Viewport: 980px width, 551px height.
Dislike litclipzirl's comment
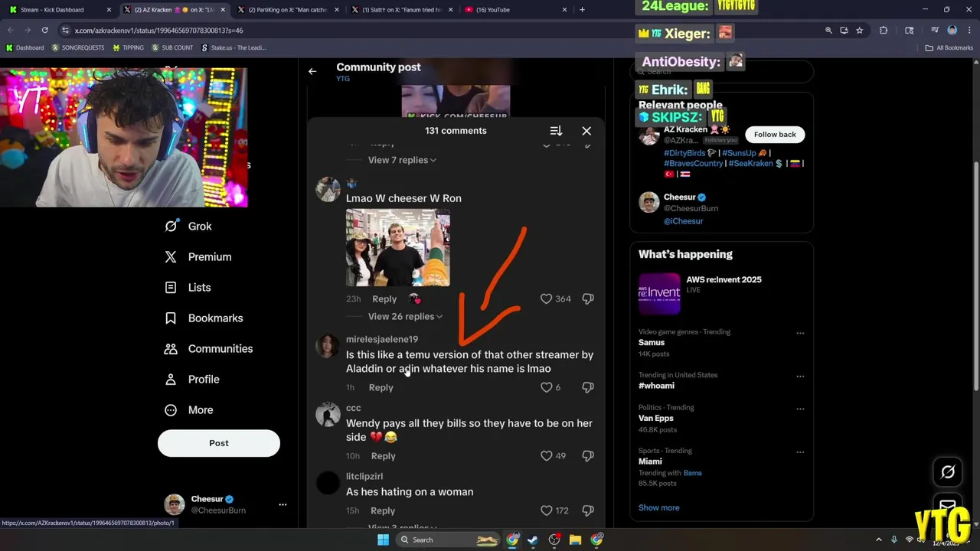[x=588, y=510]
